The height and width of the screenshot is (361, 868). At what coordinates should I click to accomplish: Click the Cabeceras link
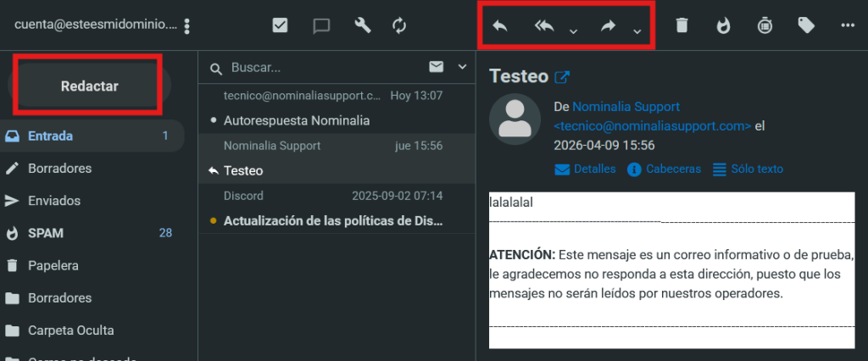[x=673, y=169]
